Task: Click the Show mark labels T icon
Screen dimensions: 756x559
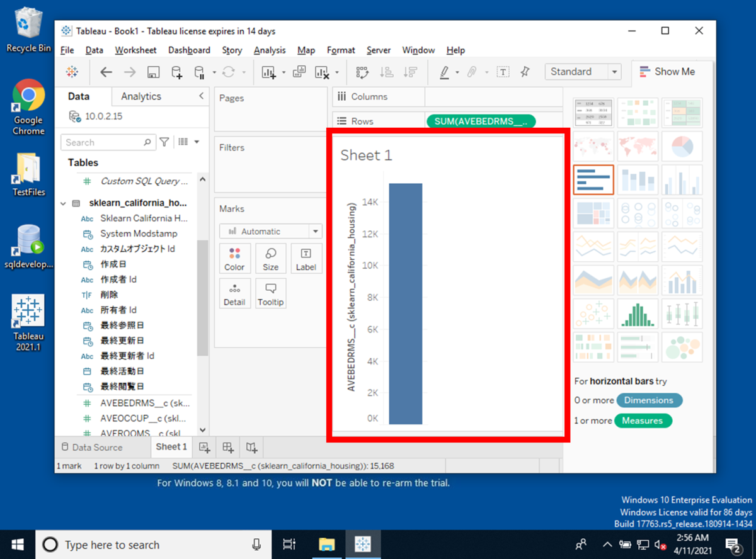Action: [503, 72]
